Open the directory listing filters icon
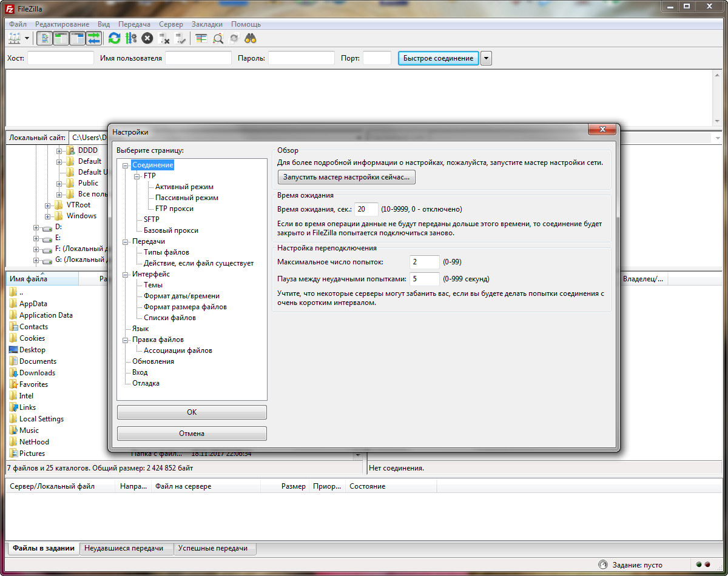This screenshot has height=576, width=728. pyautogui.click(x=201, y=38)
